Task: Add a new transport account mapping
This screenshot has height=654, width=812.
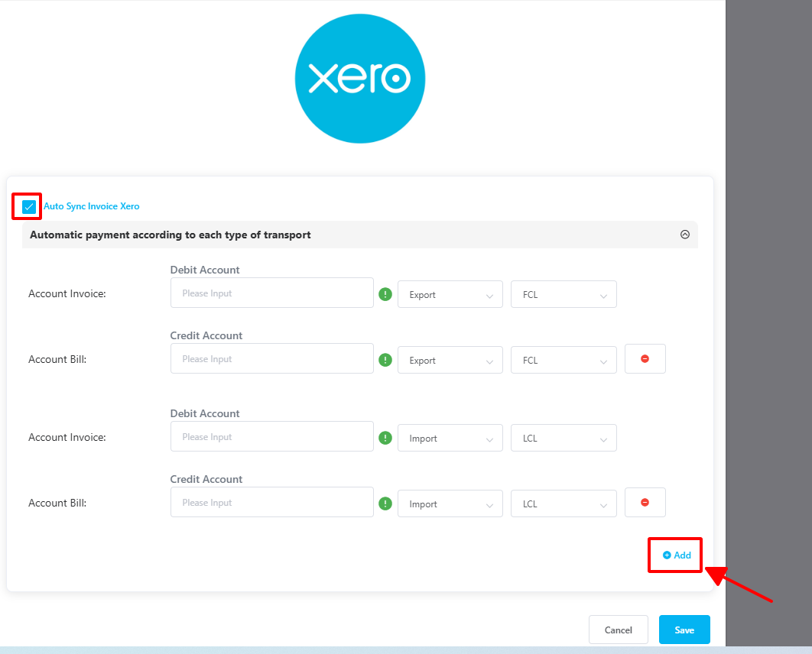Action: [x=677, y=555]
